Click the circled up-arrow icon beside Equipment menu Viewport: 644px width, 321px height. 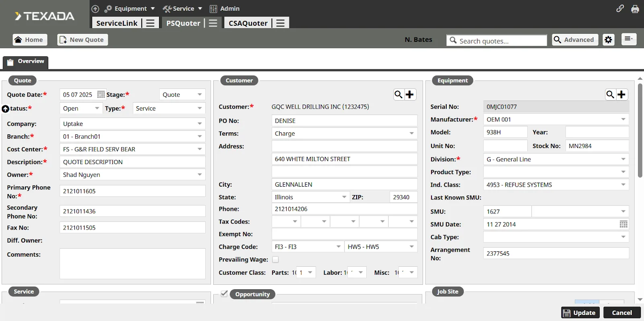pos(95,9)
